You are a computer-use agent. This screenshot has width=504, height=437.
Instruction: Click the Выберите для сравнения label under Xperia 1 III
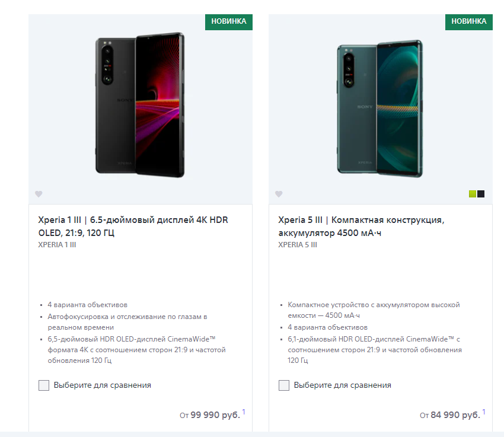(x=102, y=385)
